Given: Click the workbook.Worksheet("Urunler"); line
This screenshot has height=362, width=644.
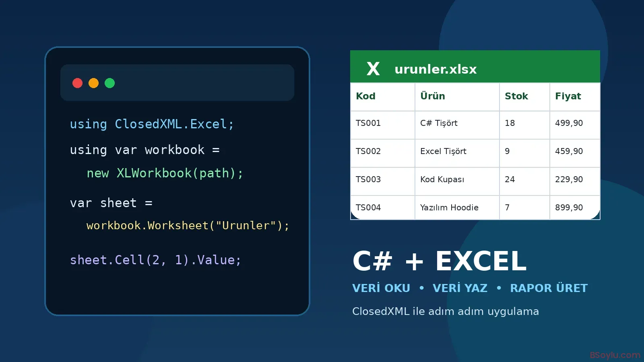Looking at the screenshot, I should [188, 226].
